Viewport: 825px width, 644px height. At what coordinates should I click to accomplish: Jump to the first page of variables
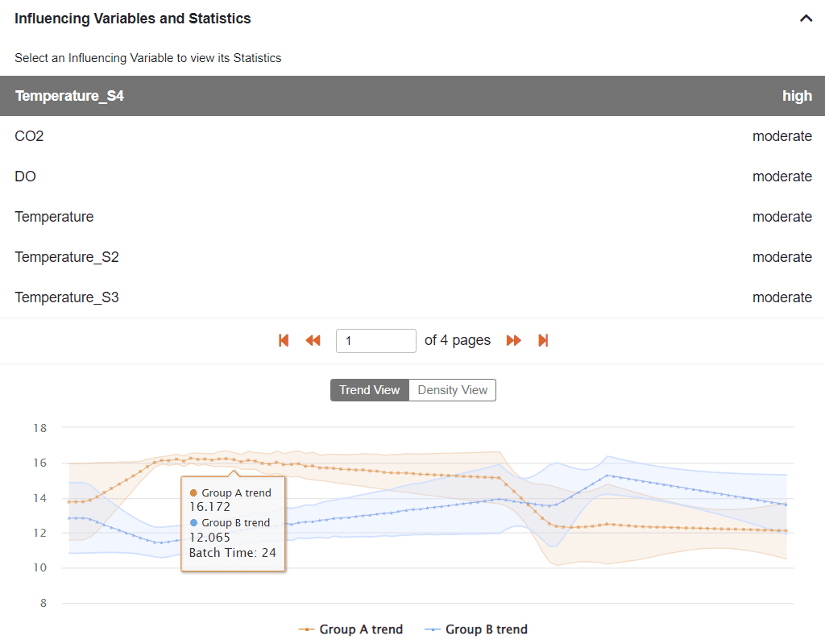click(284, 340)
